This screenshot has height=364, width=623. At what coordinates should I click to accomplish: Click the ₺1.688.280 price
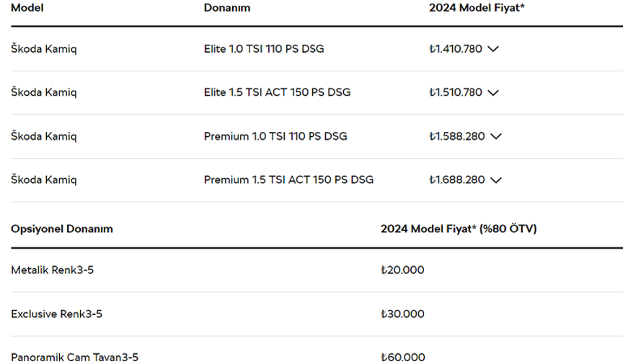pos(457,180)
